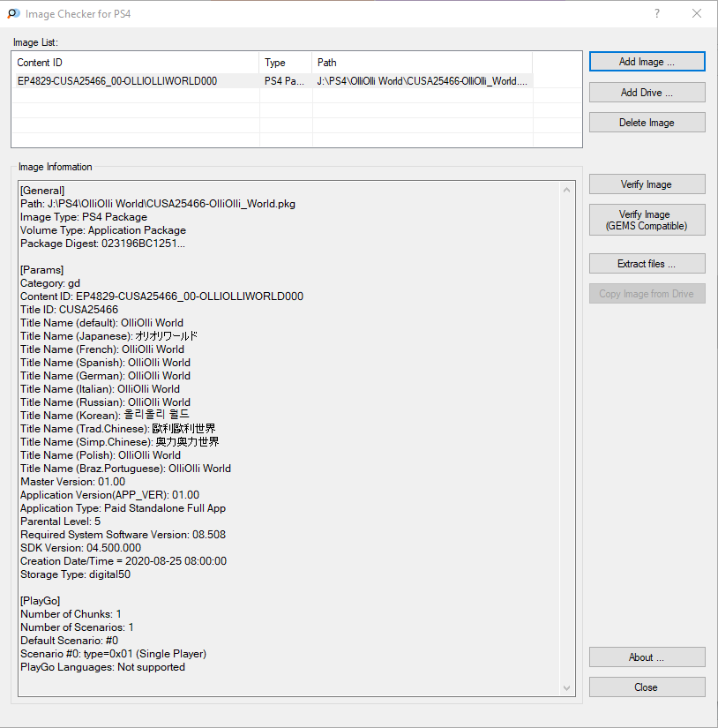The height and width of the screenshot is (728, 718).
Task: Click the Volume Type: Application Package line
Action: pyautogui.click(x=103, y=230)
